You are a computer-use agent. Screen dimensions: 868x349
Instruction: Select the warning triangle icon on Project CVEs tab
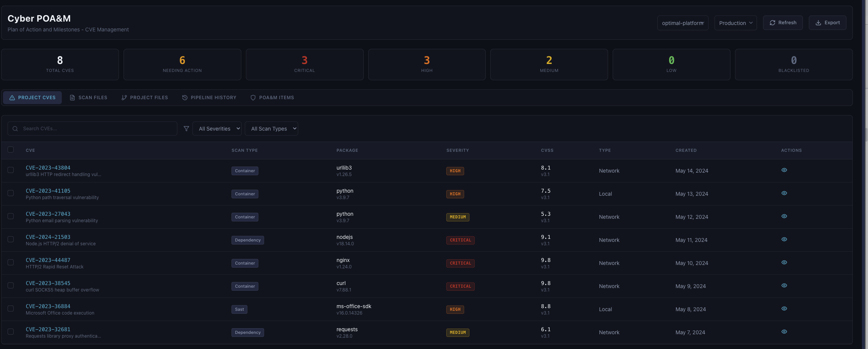[12, 97]
